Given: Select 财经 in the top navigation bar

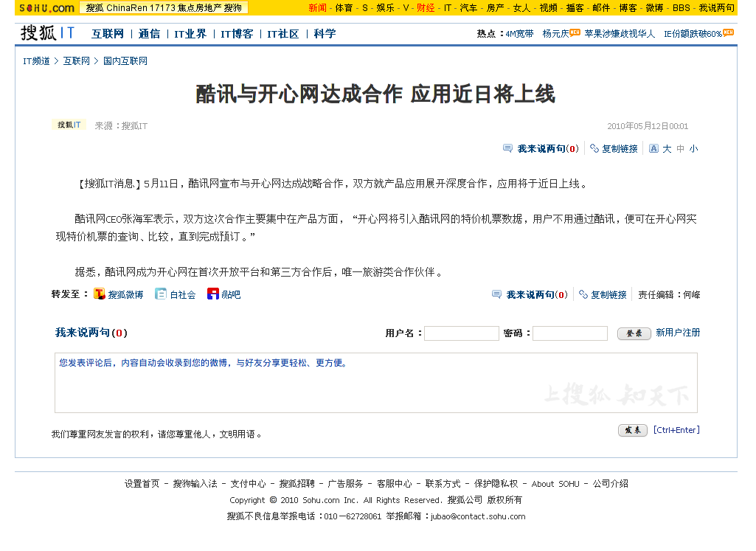Looking at the screenshot, I should click(x=426, y=8).
